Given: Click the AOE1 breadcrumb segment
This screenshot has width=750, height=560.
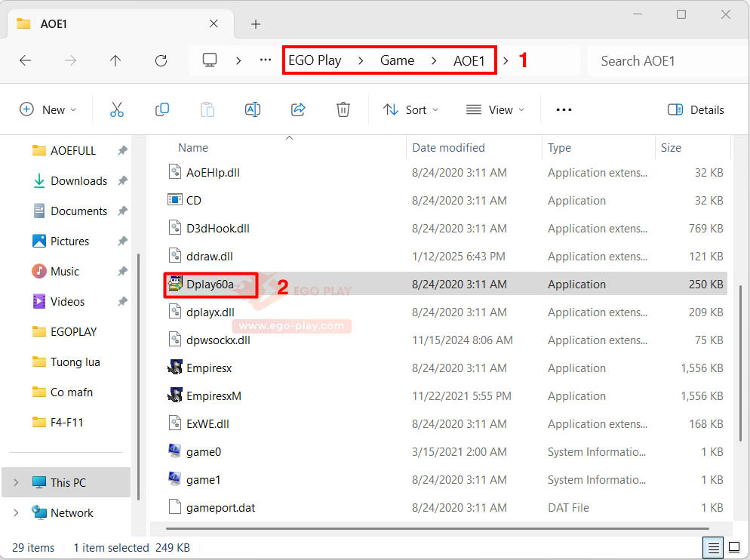Looking at the screenshot, I should (469, 61).
